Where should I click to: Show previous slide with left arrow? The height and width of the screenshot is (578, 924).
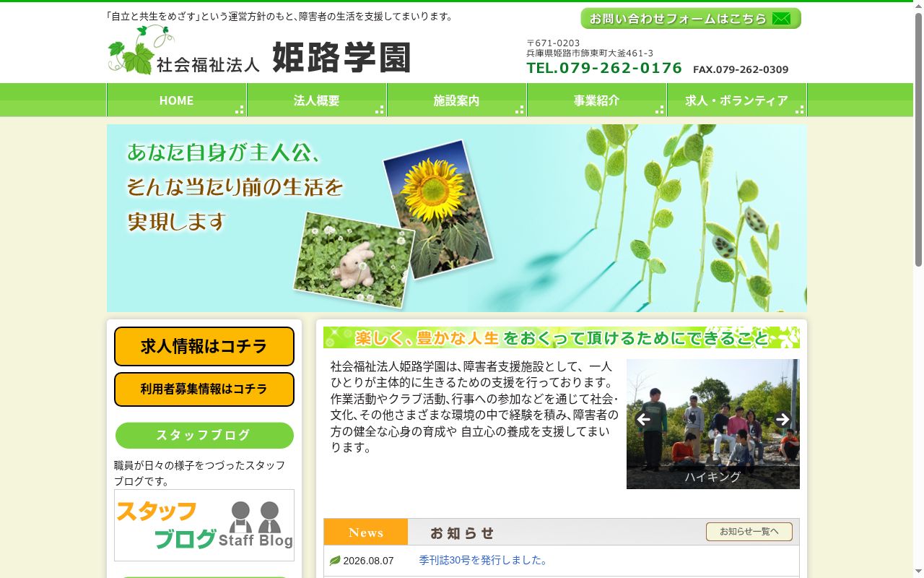click(643, 419)
